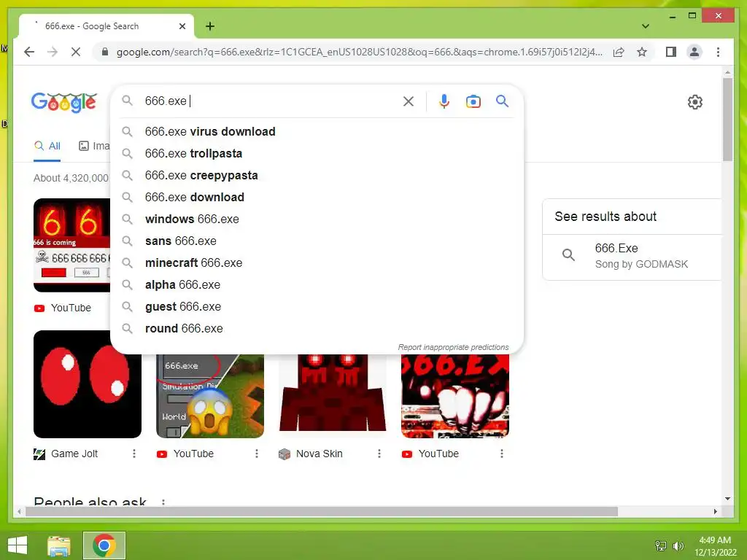Screen dimensions: 747x560
Task: Select suggestion '666.exe trollpasta'
Action: coord(317,153)
